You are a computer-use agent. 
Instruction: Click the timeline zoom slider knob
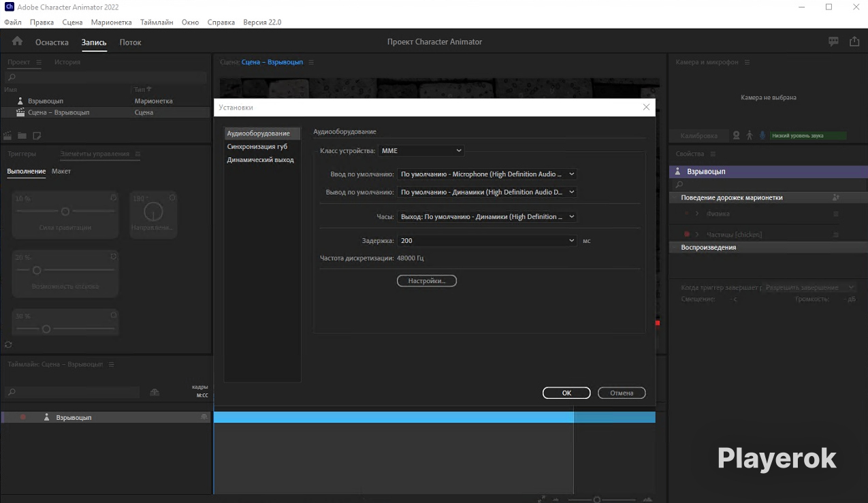point(597,500)
